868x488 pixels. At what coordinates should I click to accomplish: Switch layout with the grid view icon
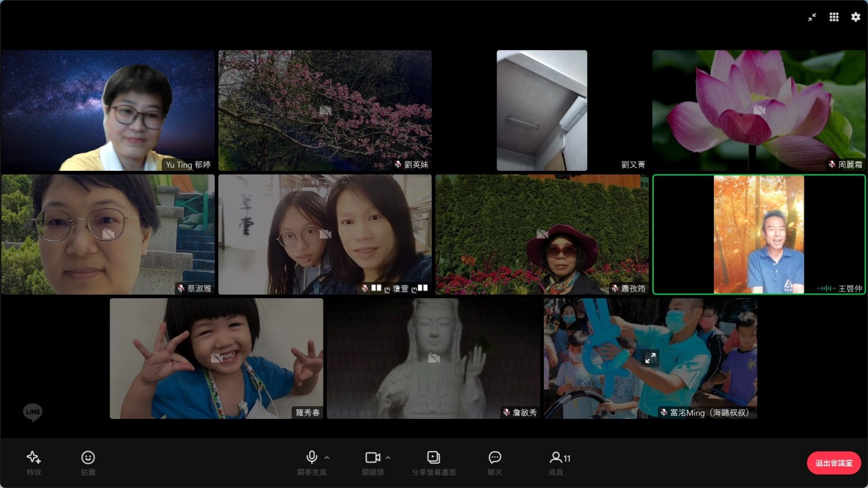point(834,17)
